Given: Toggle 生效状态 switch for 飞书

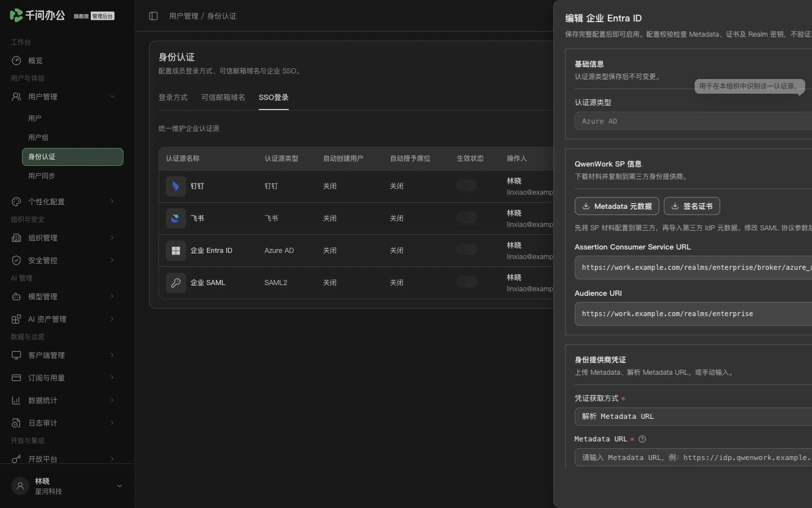Looking at the screenshot, I should [x=466, y=217].
